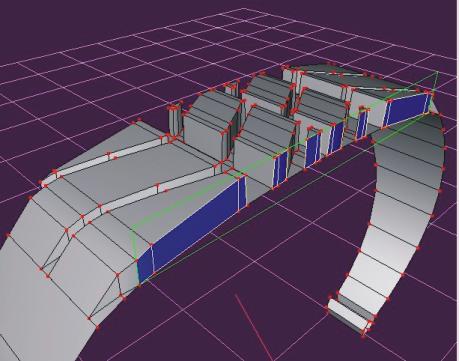This screenshot has height=361, width=459.
Task: Select the blue side face of the front octagonal block
Action: (x=280, y=169)
